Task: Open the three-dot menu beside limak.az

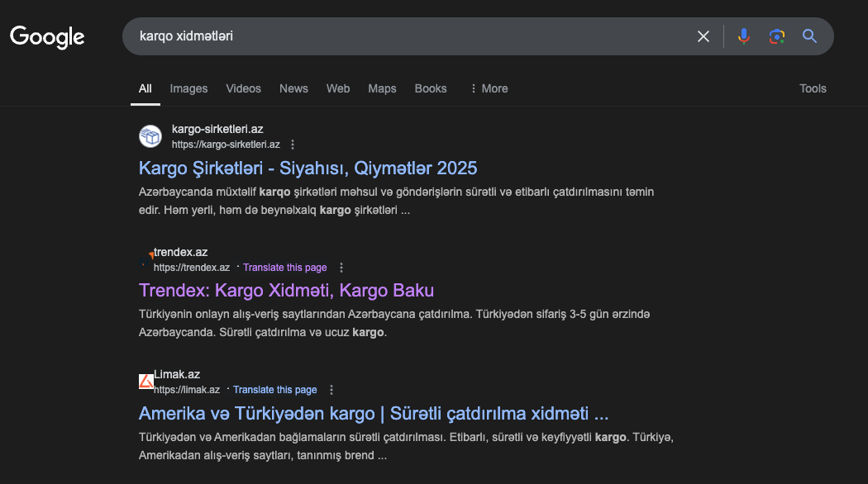Action: (331, 390)
